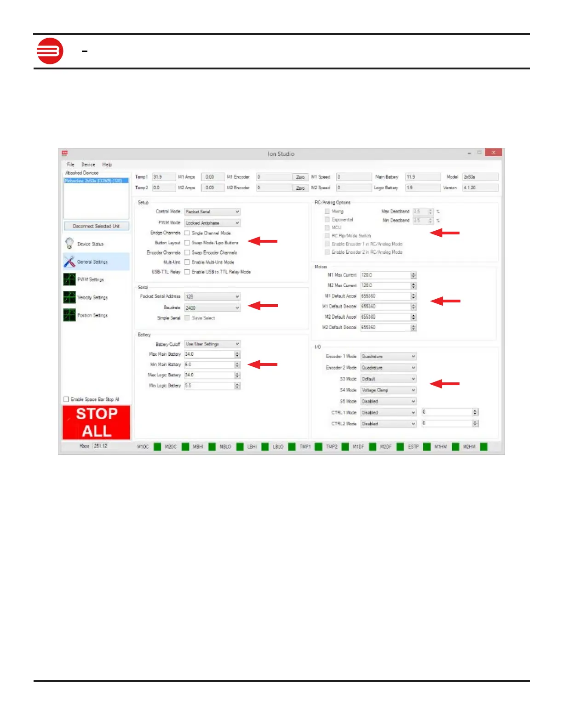Expand Packet Serial Address dropdown
Viewport: 563px width, 728px height.
tap(213, 296)
